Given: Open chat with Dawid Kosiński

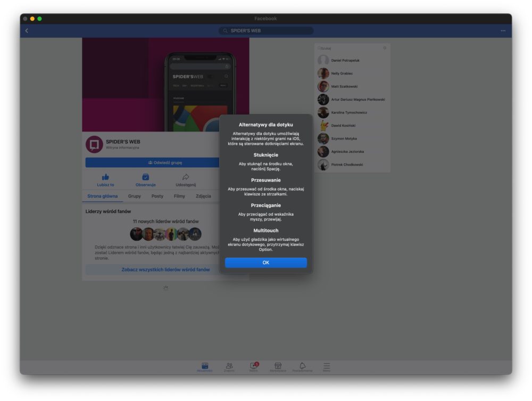Looking at the screenshot, I should (x=352, y=126).
